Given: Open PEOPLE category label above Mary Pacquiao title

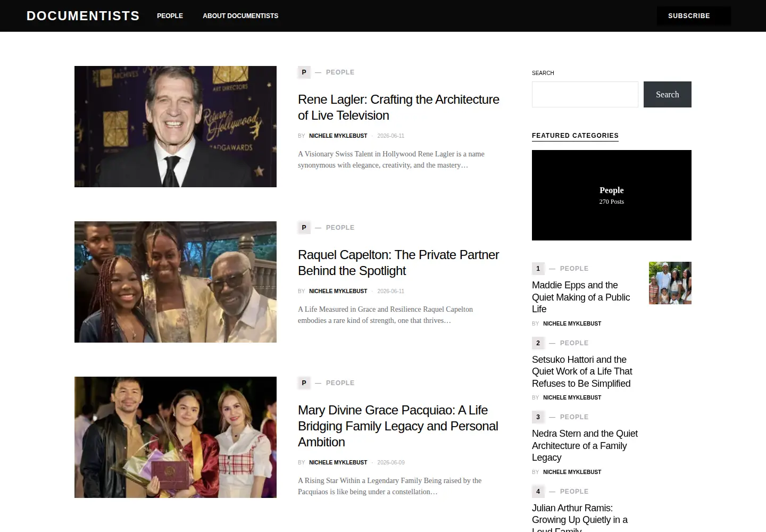Looking at the screenshot, I should (x=340, y=383).
